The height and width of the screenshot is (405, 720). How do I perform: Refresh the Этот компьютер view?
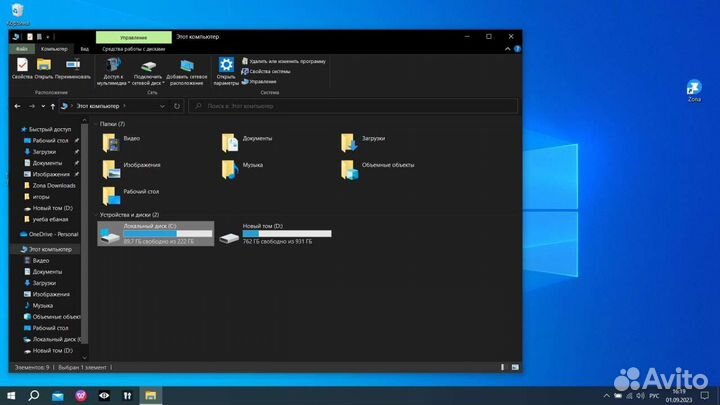(177, 106)
